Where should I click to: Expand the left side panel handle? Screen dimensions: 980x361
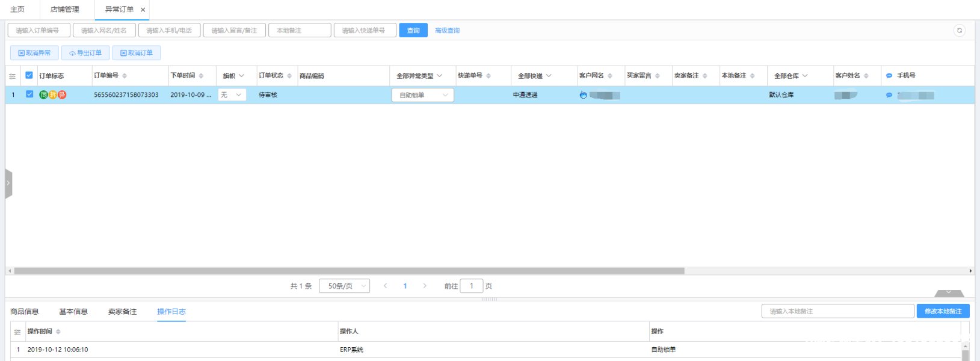tap(8, 183)
